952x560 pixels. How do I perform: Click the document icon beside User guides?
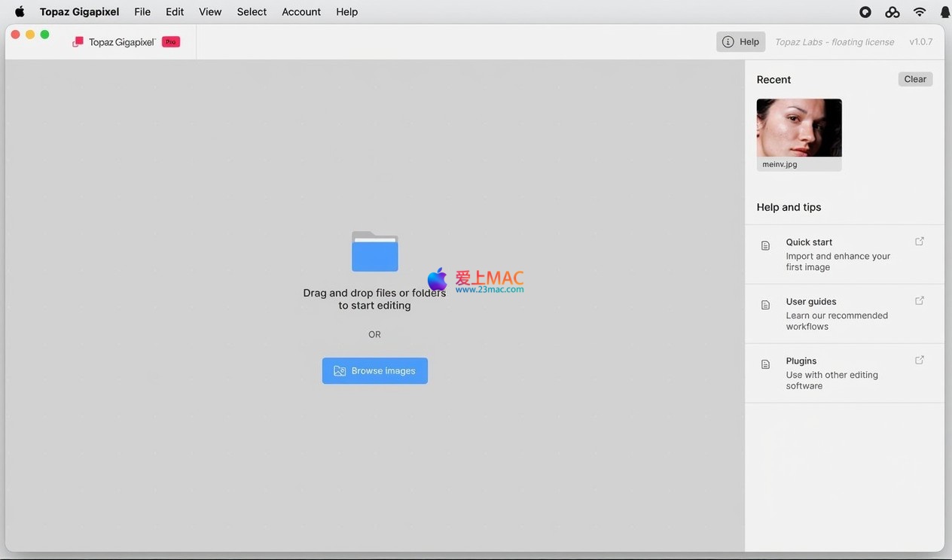[x=765, y=306]
